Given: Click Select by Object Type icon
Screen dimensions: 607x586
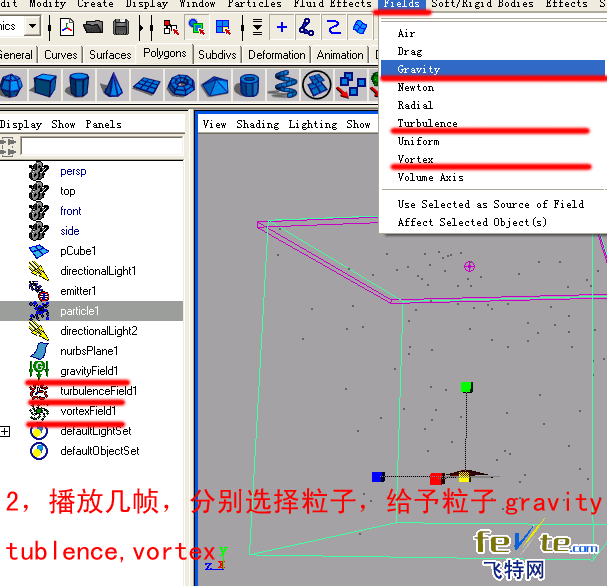Looking at the screenshot, I should 197,27.
